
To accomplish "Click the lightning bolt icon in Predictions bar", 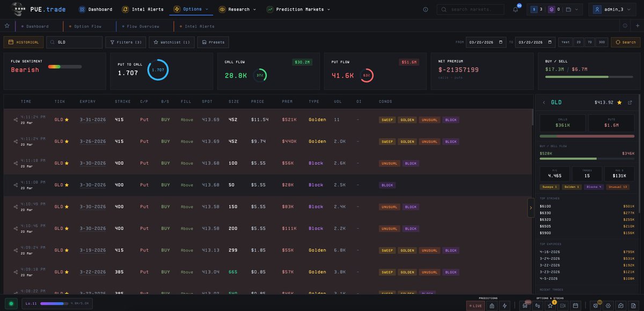I will click(504, 305).
